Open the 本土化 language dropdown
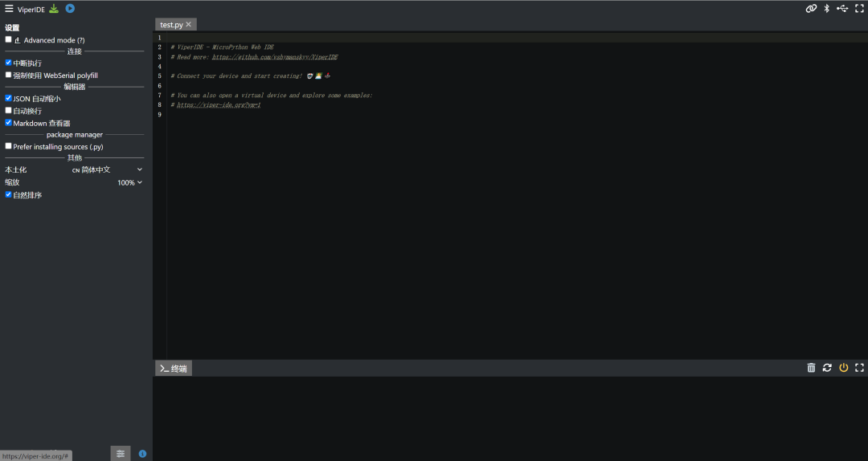Viewport: 868px width, 461px height. coord(107,169)
